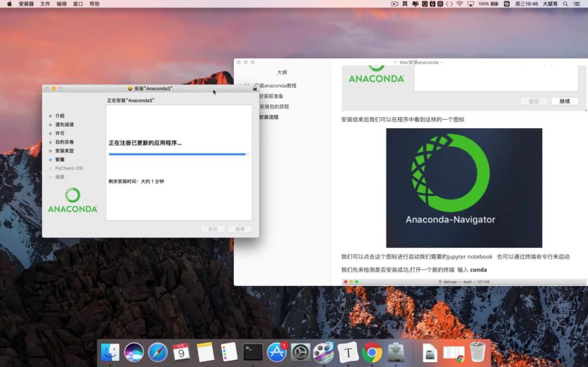Select 安装流程 in Typora outline
This screenshot has height=367, width=588.
point(268,117)
